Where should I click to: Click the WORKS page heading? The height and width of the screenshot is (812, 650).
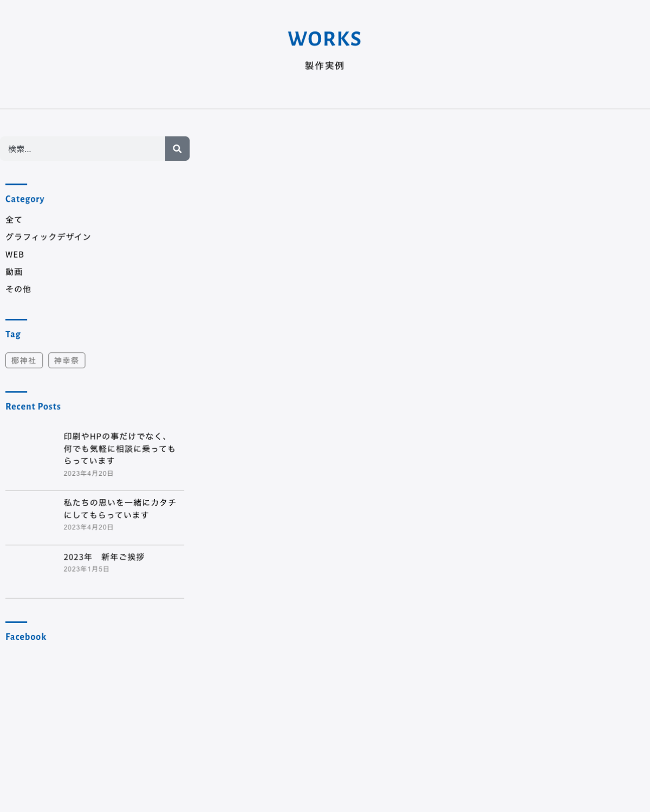tap(324, 39)
